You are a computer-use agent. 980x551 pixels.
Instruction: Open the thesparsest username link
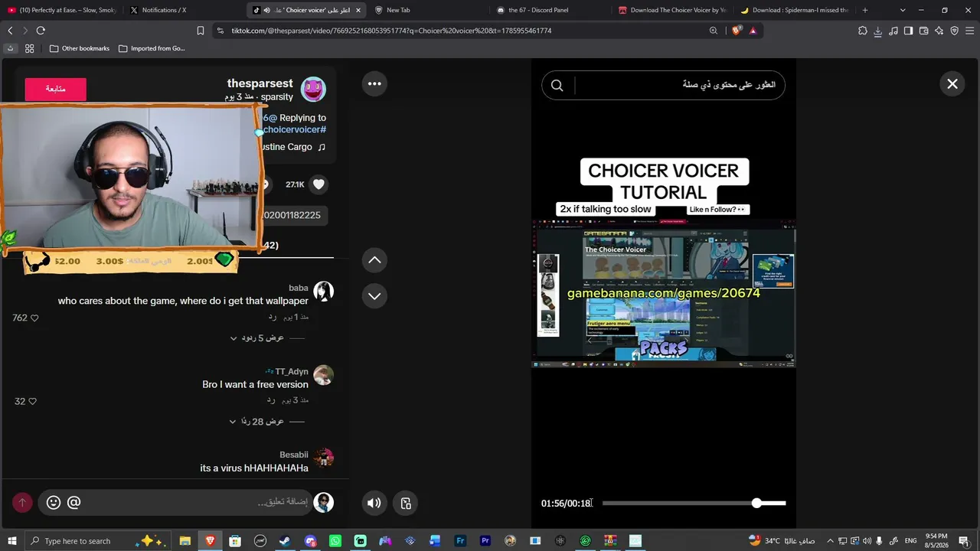tap(260, 83)
